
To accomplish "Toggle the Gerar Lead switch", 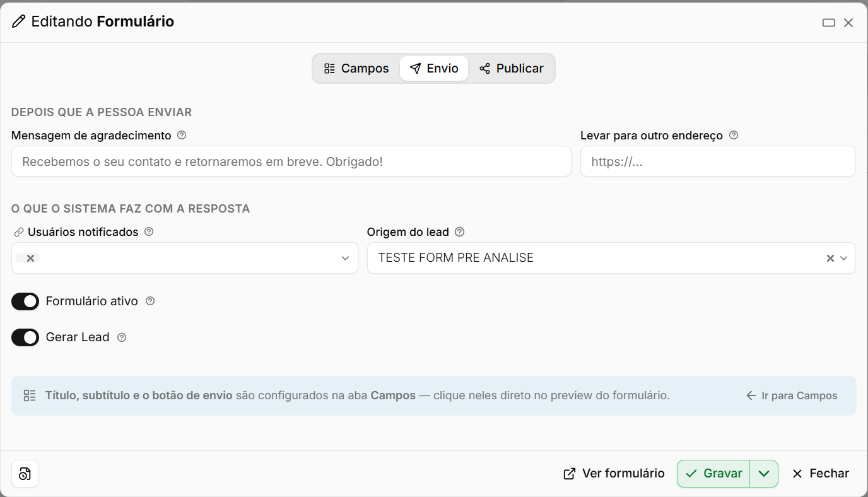I will [x=25, y=337].
